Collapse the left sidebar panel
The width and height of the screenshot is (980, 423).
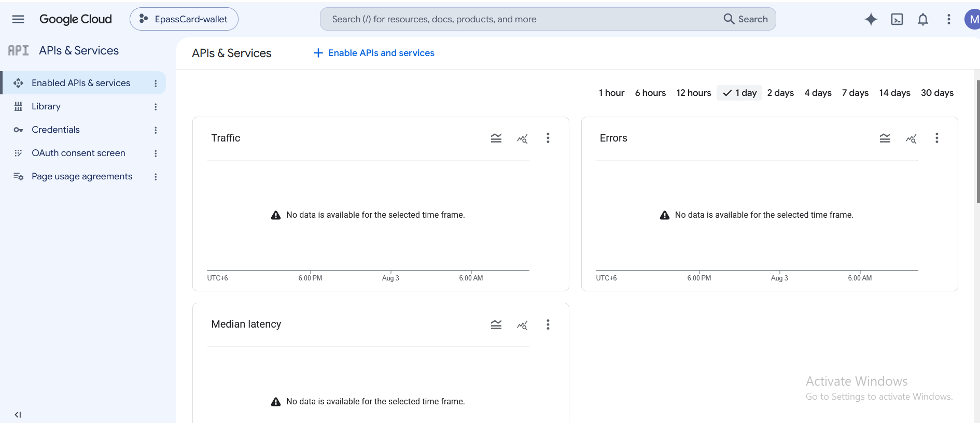pos(18,415)
